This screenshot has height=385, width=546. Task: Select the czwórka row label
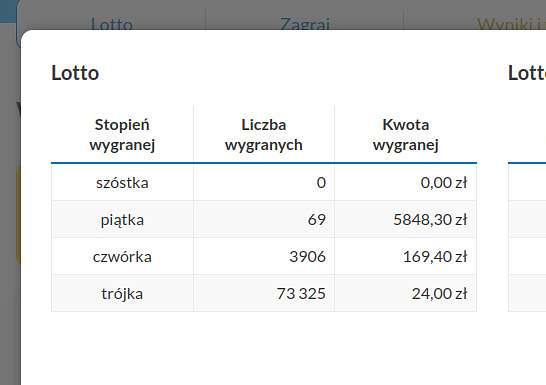[122, 257]
